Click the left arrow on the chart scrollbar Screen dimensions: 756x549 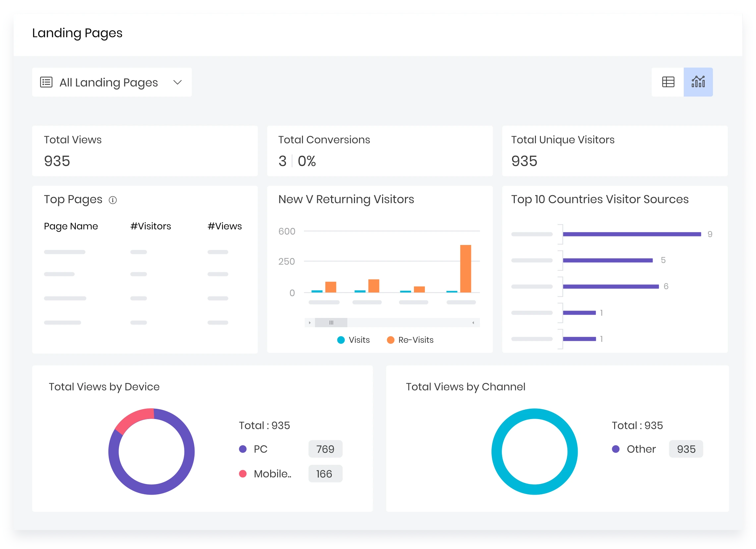pos(309,322)
